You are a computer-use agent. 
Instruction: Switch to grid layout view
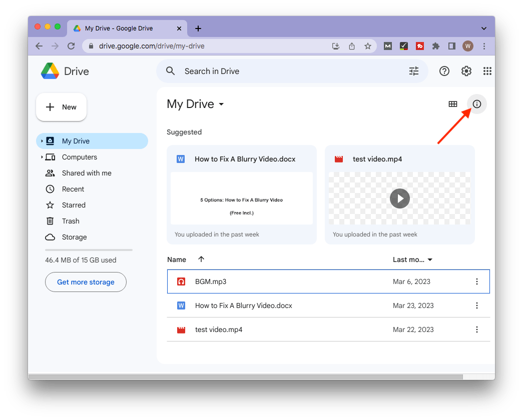click(452, 104)
